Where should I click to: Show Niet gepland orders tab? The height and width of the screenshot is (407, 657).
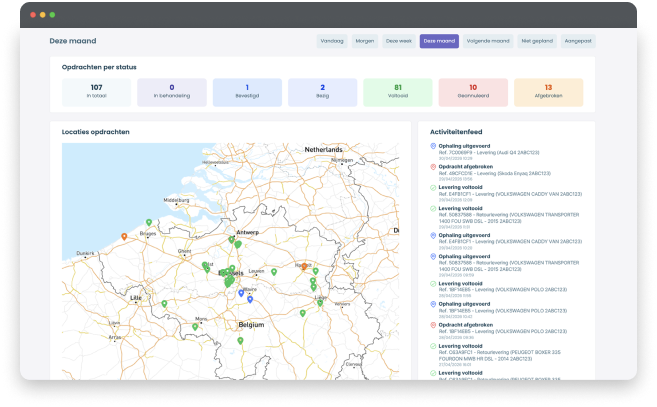pyautogui.click(x=537, y=41)
